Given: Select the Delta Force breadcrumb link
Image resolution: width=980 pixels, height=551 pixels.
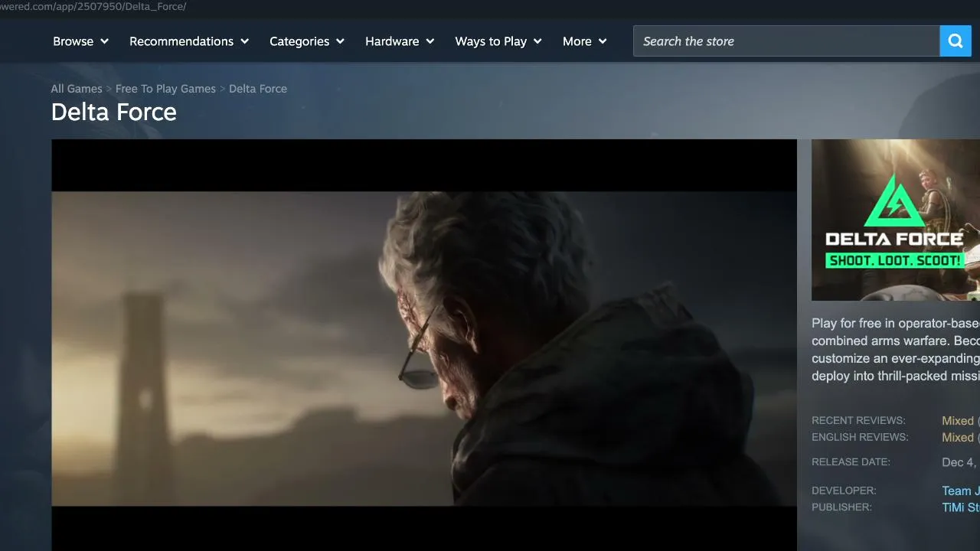Looking at the screenshot, I should [x=258, y=89].
